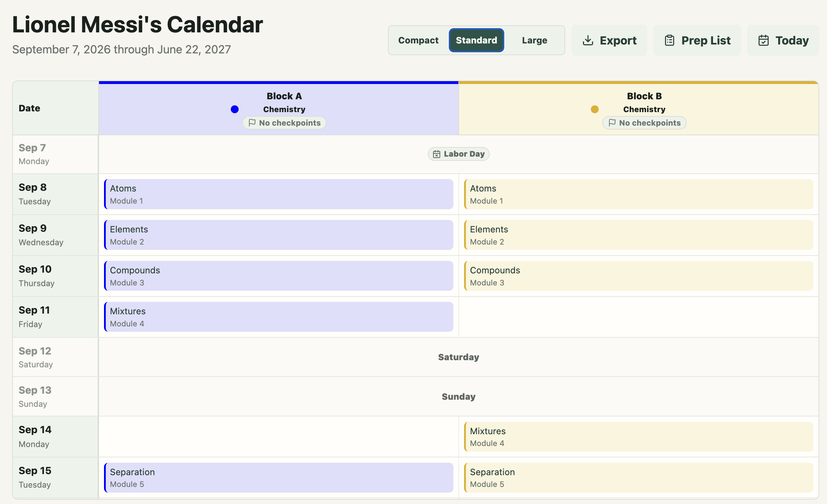Select the Standard view size
Screen dimensions: 827x504
(477, 40)
